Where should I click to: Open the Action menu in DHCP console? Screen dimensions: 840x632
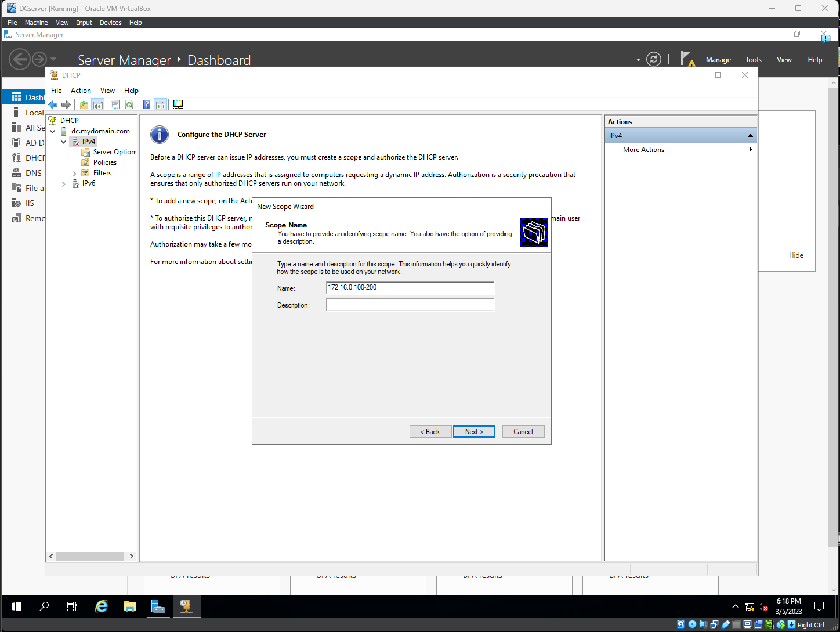[x=81, y=91]
